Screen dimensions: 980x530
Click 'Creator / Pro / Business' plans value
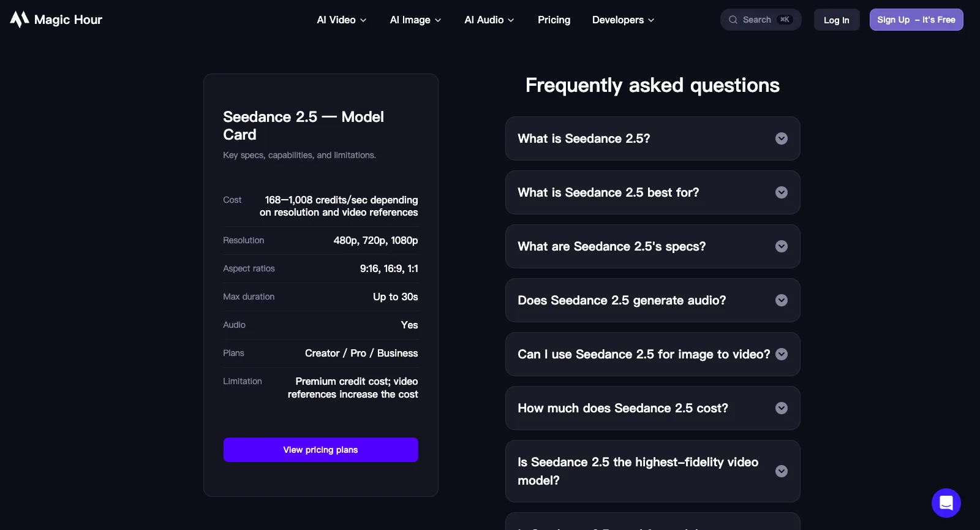361,353
